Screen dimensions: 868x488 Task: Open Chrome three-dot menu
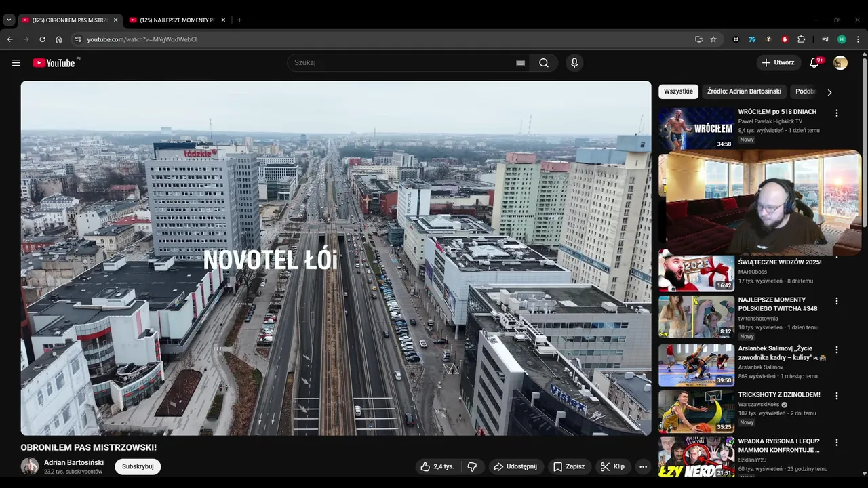click(858, 39)
